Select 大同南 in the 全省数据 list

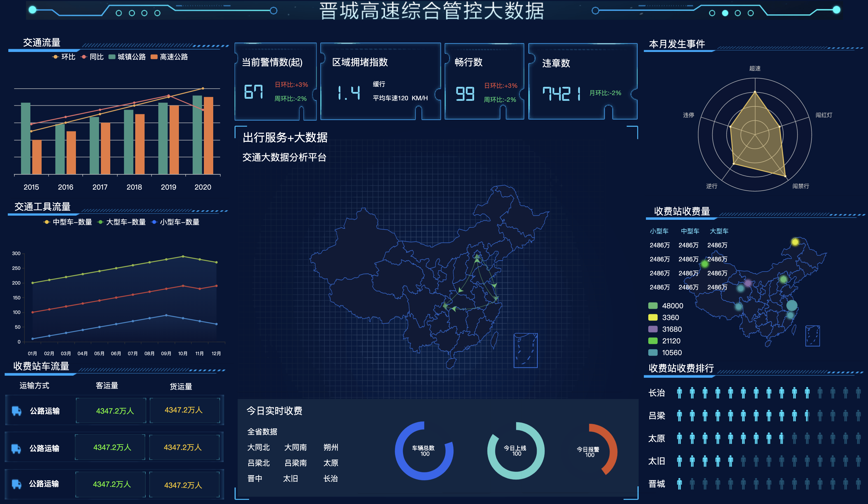tap(296, 447)
